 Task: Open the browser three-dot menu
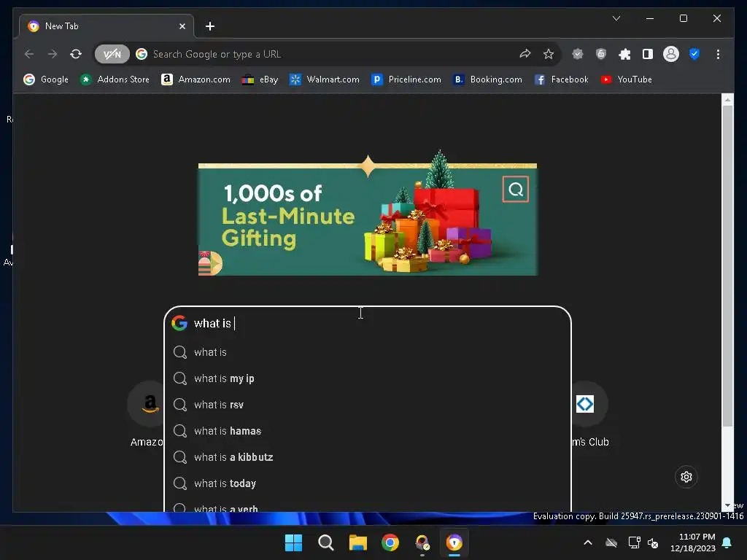(718, 54)
